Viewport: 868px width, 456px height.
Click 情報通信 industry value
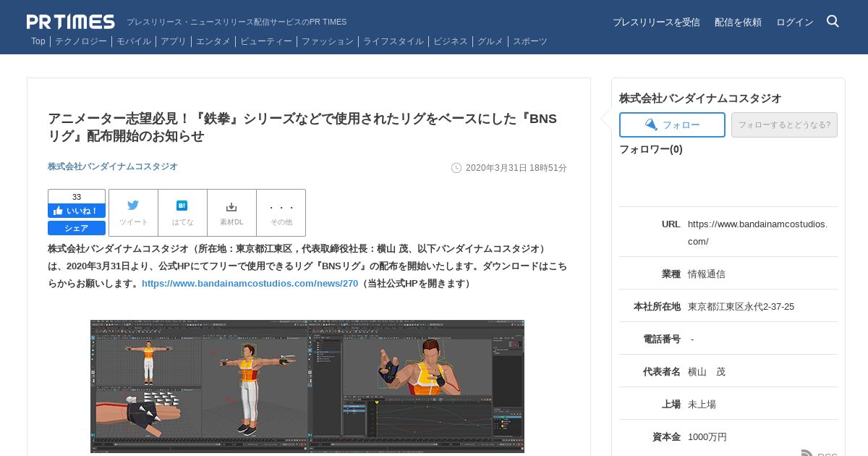707,274
